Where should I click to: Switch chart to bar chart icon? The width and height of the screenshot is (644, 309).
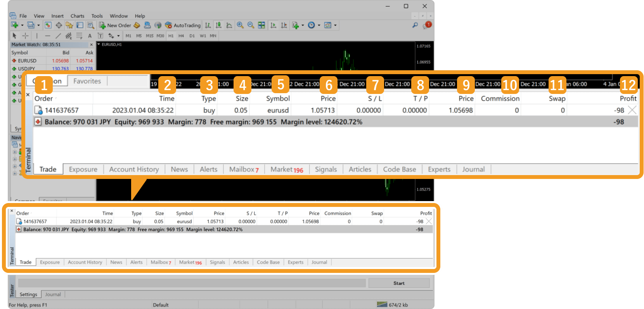208,25
